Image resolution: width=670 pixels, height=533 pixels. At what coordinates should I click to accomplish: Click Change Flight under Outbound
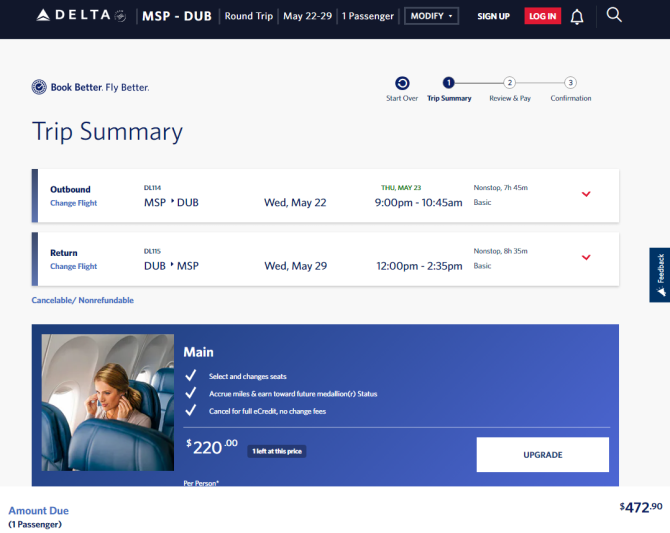(73, 203)
